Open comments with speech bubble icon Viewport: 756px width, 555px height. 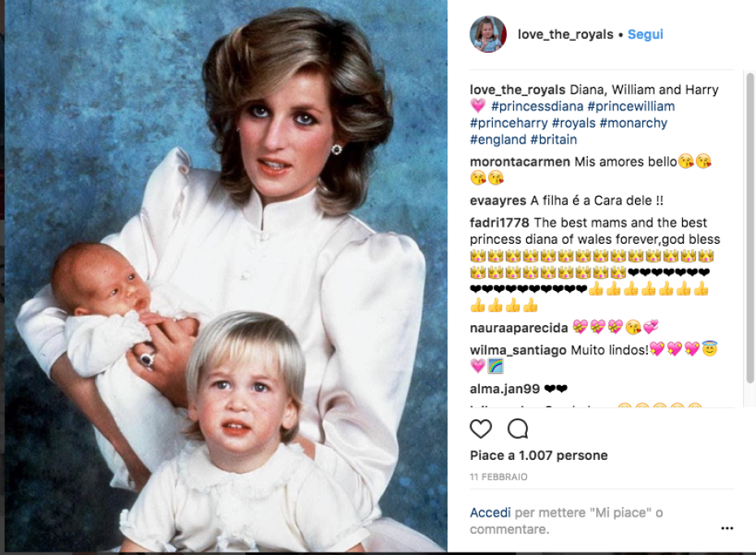pyautogui.click(x=518, y=428)
